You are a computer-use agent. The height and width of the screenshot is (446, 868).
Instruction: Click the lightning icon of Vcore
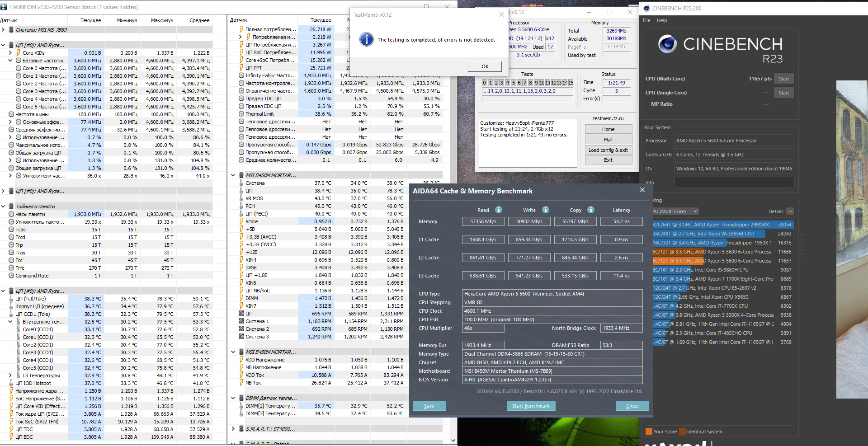click(x=241, y=221)
